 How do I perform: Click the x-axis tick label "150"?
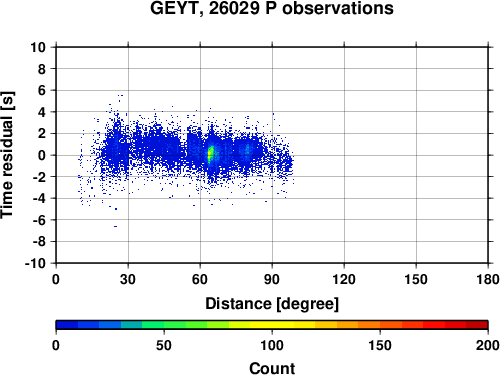pyautogui.click(x=416, y=279)
